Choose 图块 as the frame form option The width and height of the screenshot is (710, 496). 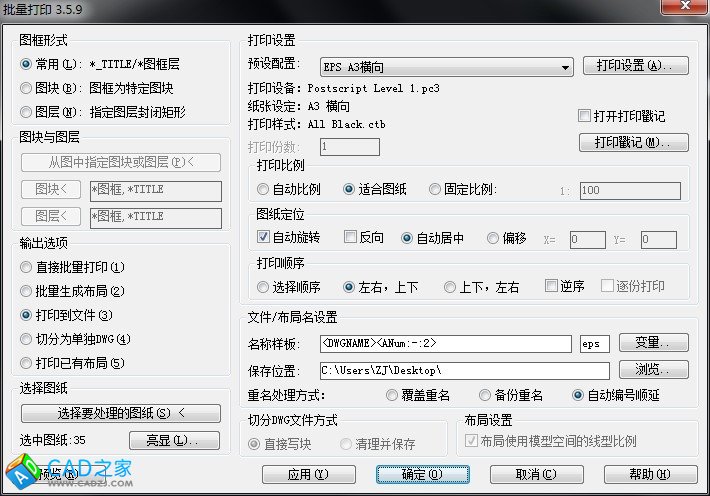tap(27, 88)
